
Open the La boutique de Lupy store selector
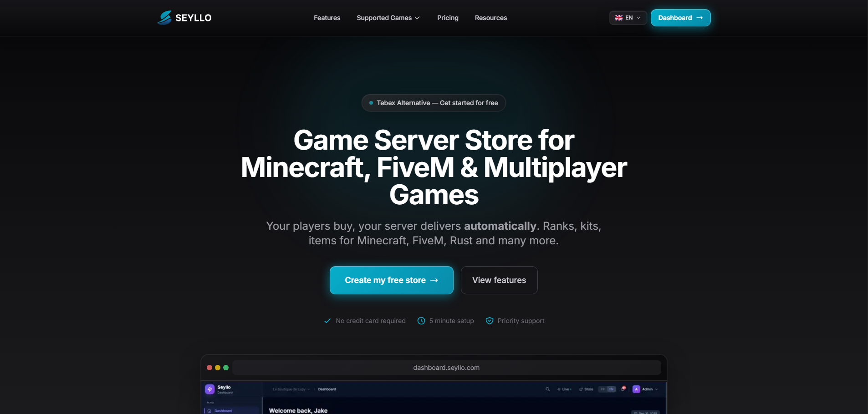point(291,389)
